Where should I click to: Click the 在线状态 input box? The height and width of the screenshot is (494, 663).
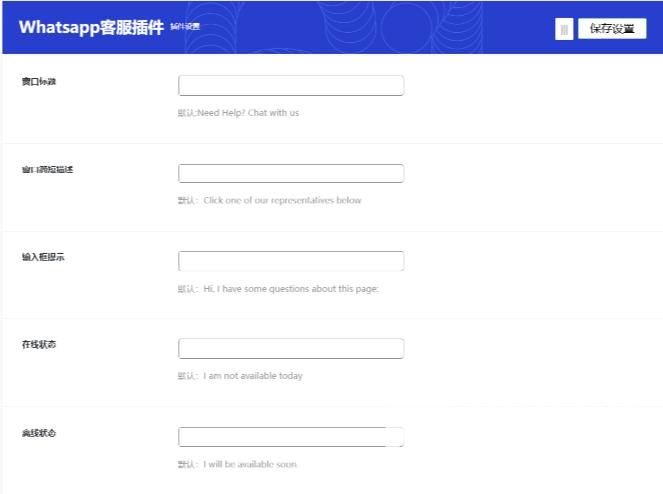(291, 349)
